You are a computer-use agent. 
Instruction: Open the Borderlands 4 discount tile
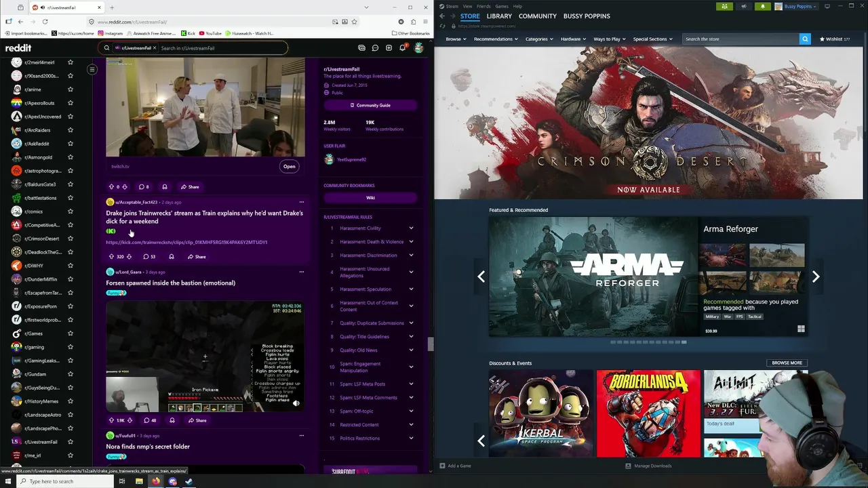click(648, 413)
